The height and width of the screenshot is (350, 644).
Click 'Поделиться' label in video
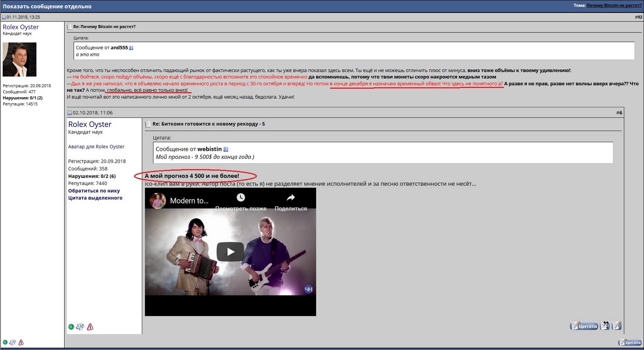291,209
